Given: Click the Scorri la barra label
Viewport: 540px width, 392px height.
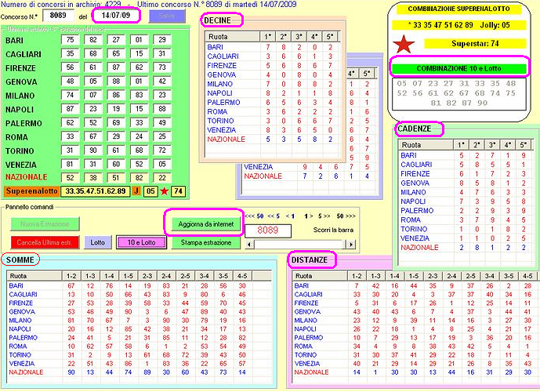Looking at the screenshot, I should [x=333, y=230].
